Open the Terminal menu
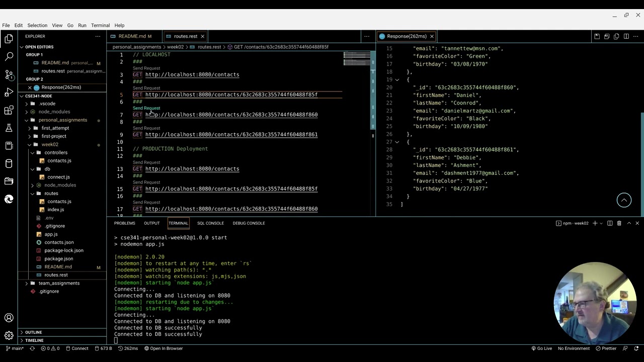 point(100,25)
